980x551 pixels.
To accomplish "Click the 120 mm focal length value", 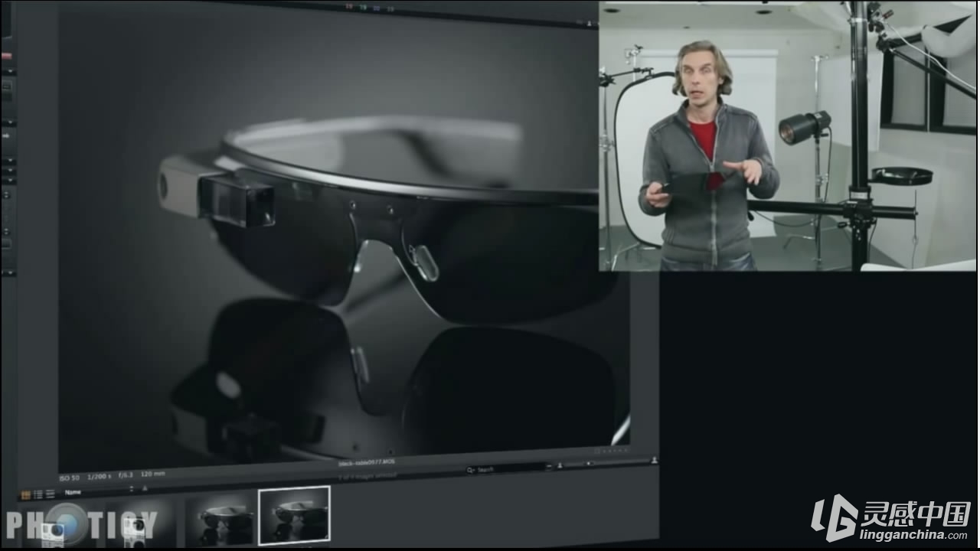I will coord(153,474).
